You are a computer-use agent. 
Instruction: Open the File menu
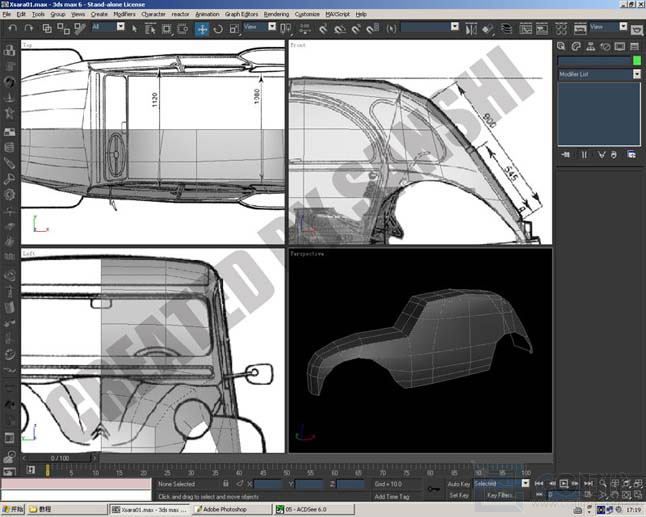(7, 14)
